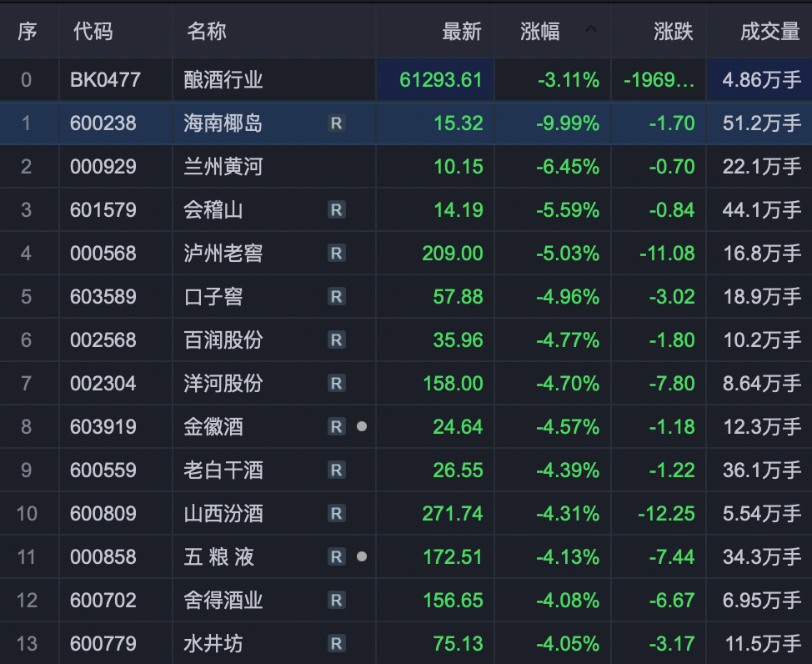Click the 代码 column header
This screenshot has height=664, width=812.
pos(93,32)
